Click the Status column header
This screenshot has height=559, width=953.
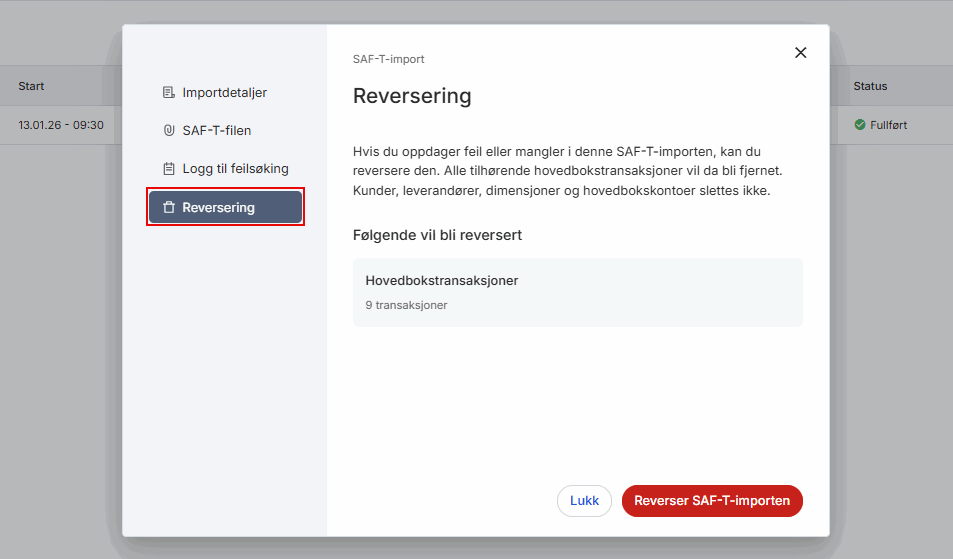tap(870, 86)
